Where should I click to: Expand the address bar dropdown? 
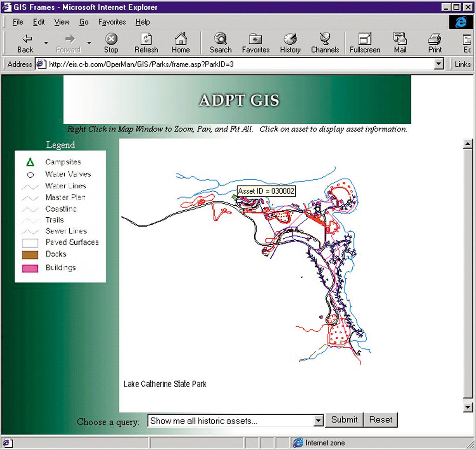pyautogui.click(x=439, y=64)
